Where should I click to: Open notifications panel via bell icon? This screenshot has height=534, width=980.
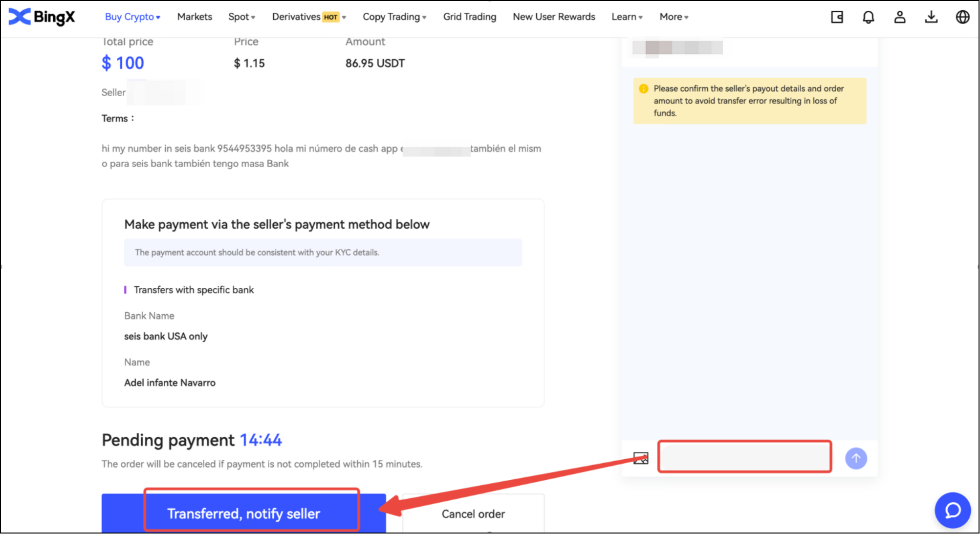868,17
